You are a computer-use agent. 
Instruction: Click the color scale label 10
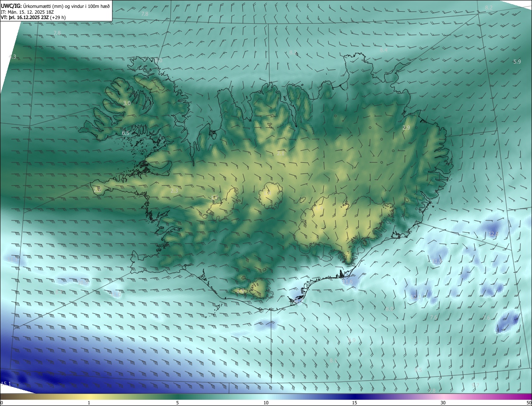[x=266, y=403]
